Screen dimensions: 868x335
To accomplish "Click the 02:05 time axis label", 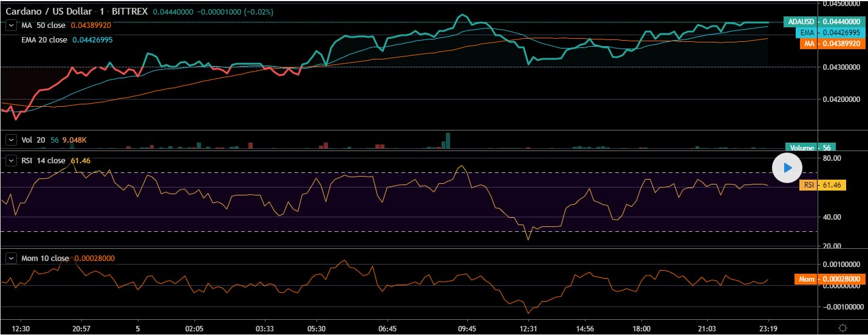I will 194,328.
